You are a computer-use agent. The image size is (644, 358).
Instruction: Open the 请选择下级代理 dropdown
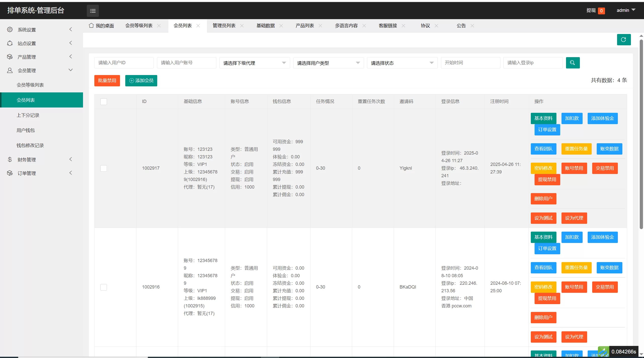tap(254, 63)
